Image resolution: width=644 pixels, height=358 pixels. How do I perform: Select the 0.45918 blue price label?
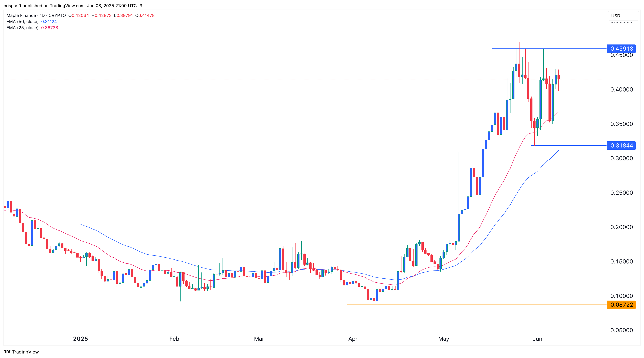[x=621, y=48]
